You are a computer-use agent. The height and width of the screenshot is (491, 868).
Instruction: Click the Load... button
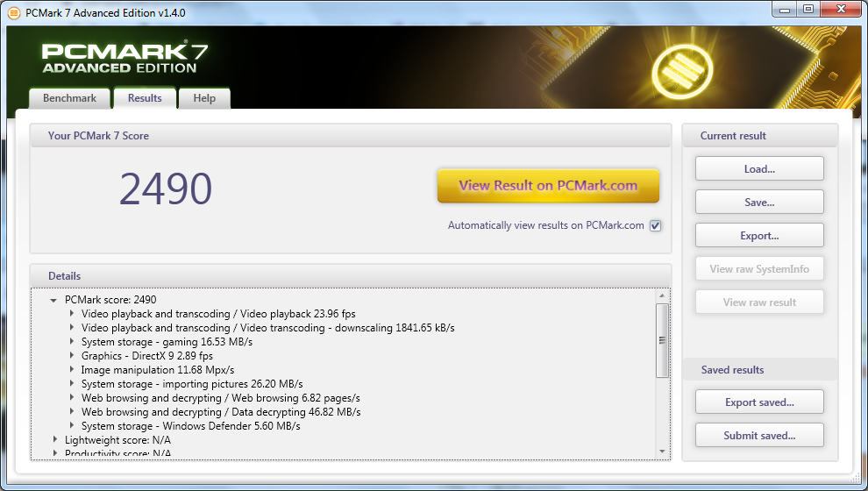[x=759, y=169]
